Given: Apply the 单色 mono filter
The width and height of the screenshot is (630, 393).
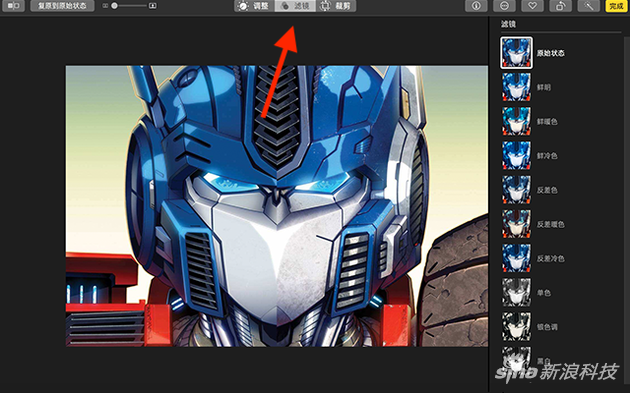Looking at the screenshot, I should (516, 292).
